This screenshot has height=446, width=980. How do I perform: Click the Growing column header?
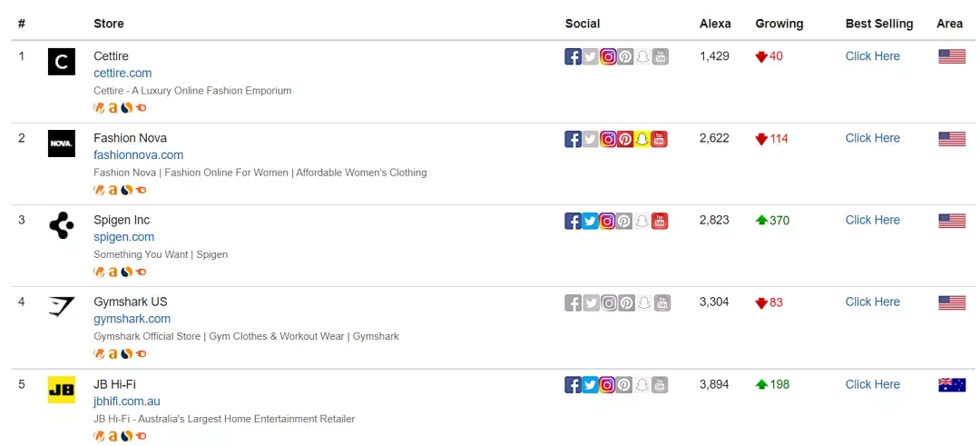[779, 24]
